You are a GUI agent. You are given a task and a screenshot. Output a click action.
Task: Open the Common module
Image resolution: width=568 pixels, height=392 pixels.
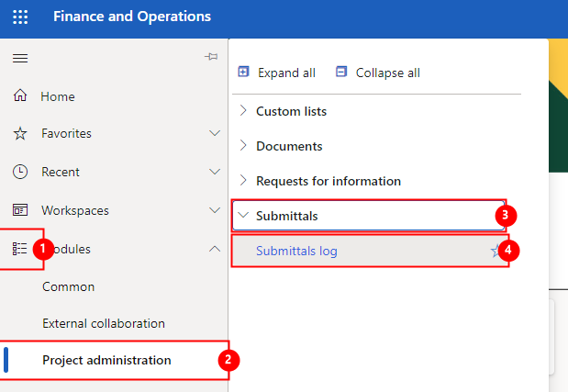[x=69, y=287]
